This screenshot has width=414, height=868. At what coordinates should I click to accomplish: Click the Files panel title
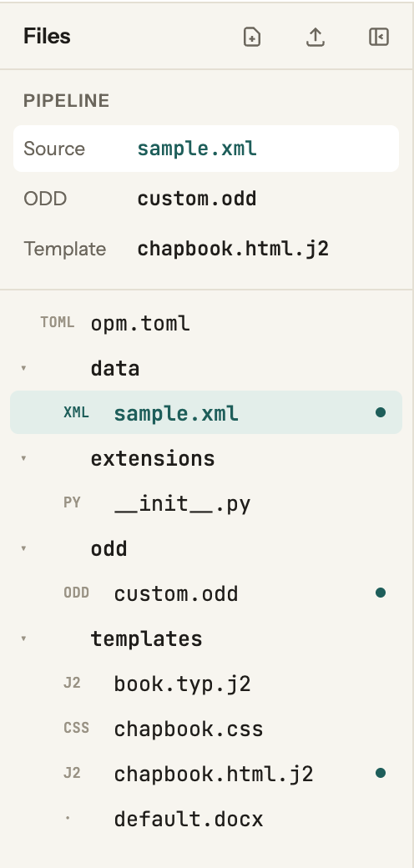click(47, 37)
